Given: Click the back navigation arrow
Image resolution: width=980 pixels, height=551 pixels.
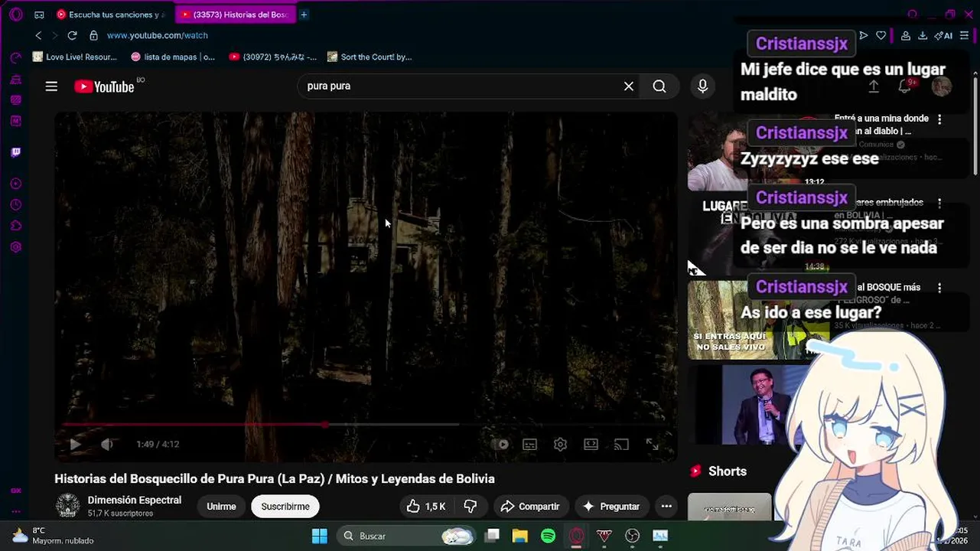Looking at the screenshot, I should pos(38,35).
